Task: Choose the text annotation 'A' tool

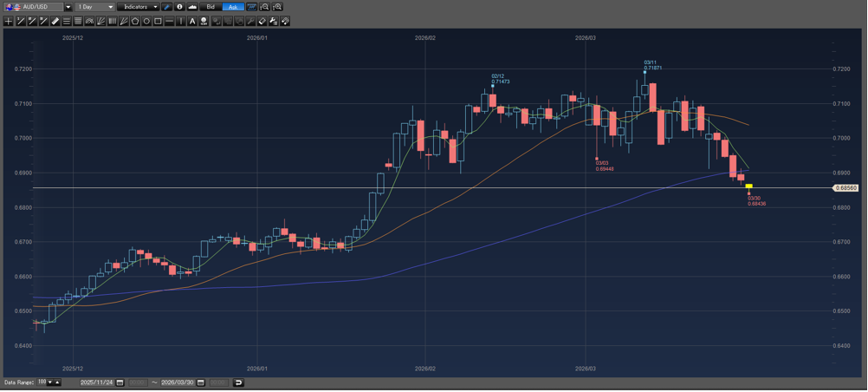Action: [x=192, y=21]
